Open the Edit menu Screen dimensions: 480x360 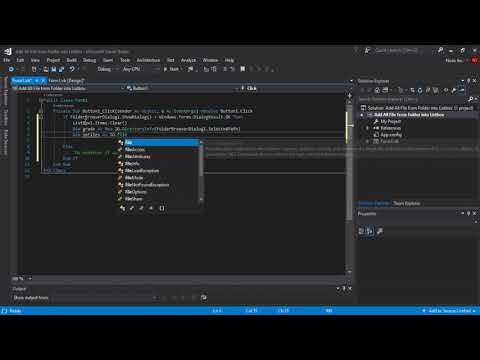(20, 60)
